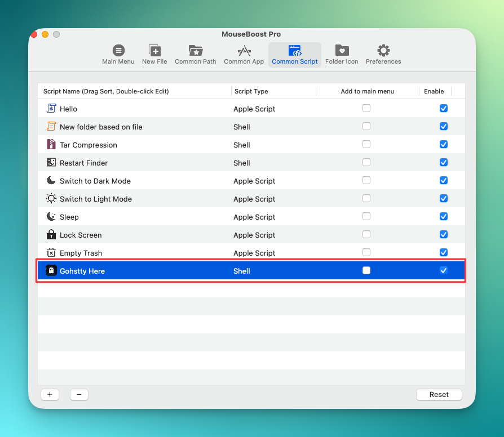This screenshot has height=437, width=504.
Task: Switch to New File section
Action: (x=154, y=55)
